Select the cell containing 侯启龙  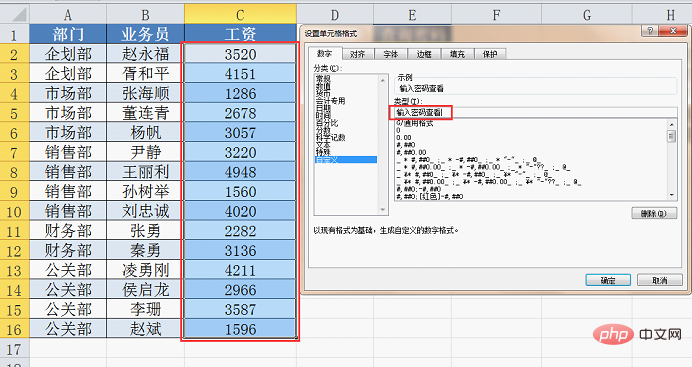pyautogui.click(x=145, y=289)
